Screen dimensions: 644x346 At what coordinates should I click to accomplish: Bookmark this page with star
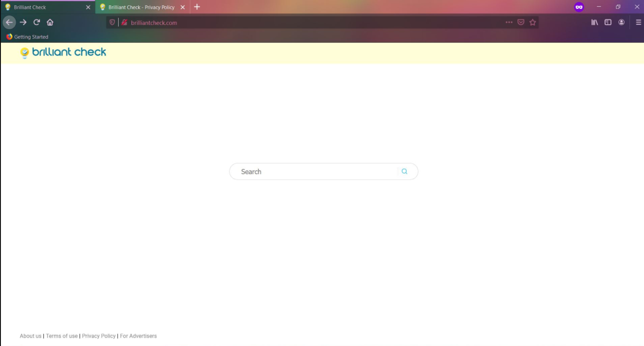coord(533,22)
